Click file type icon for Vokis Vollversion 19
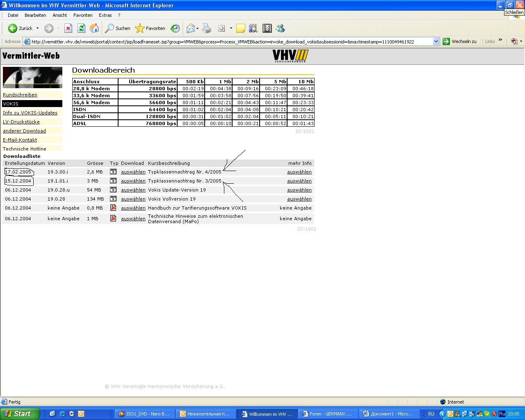The image size is (525, 420). point(113,199)
